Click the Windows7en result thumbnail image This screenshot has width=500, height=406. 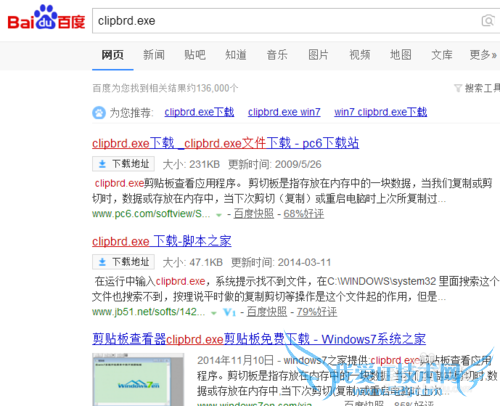[138, 380]
